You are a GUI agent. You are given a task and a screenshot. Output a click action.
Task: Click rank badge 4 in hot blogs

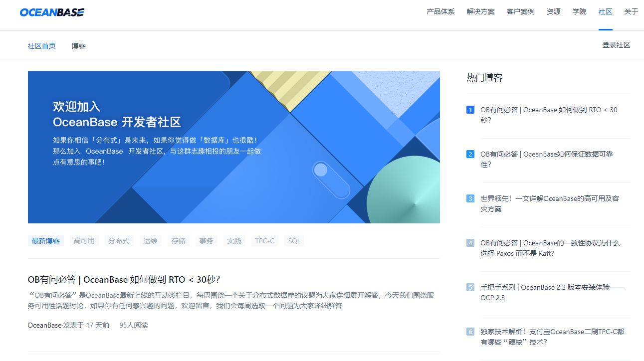pos(470,243)
